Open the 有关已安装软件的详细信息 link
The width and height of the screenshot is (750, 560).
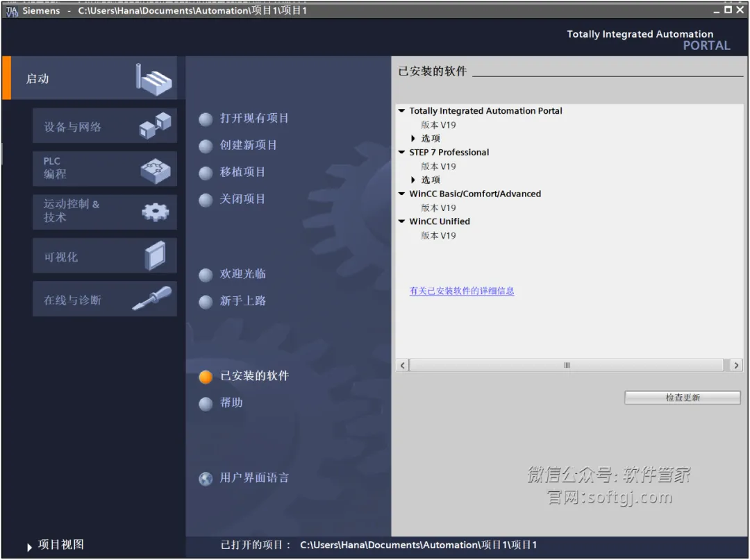462,291
